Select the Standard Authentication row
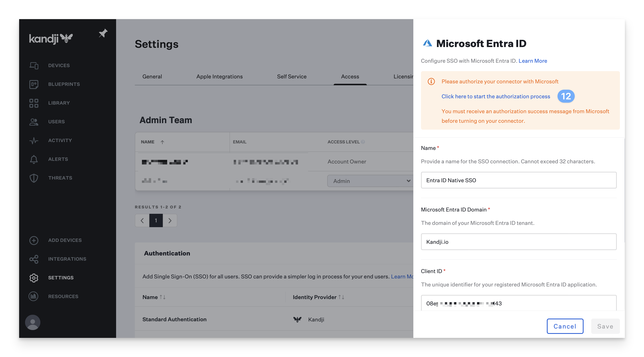The image size is (644, 357). (x=274, y=320)
